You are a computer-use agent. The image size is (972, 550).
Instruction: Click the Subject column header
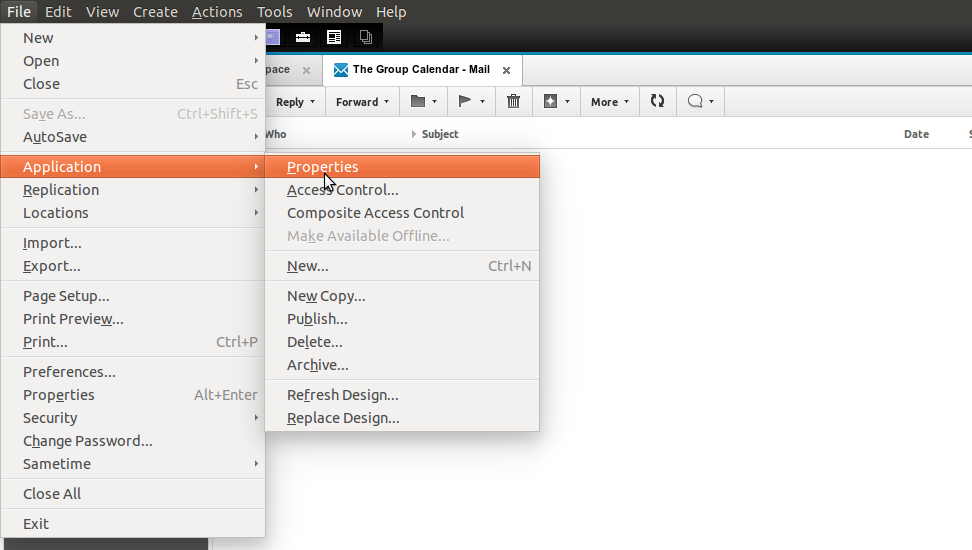[440, 134]
